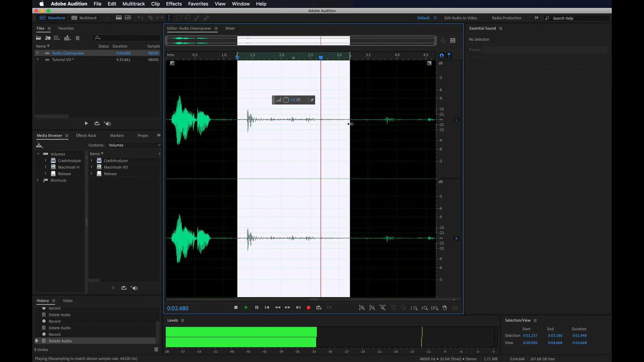This screenshot has height=362, width=644.
Task: Zoom out amplitude icon in editor
Action: tap(372, 308)
